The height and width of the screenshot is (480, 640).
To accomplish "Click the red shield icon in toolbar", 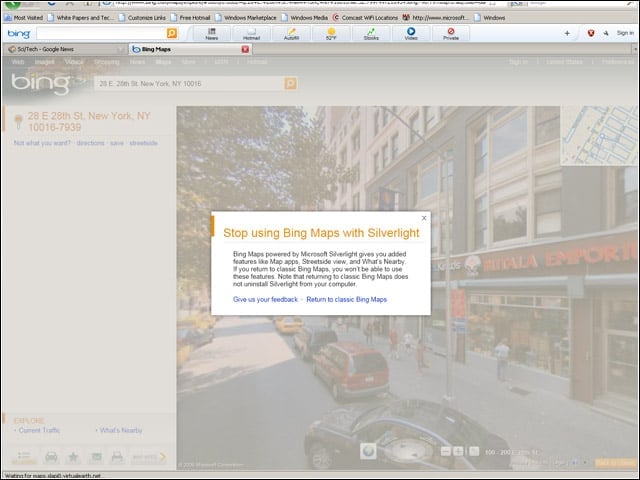I will (x=591, y=33).
